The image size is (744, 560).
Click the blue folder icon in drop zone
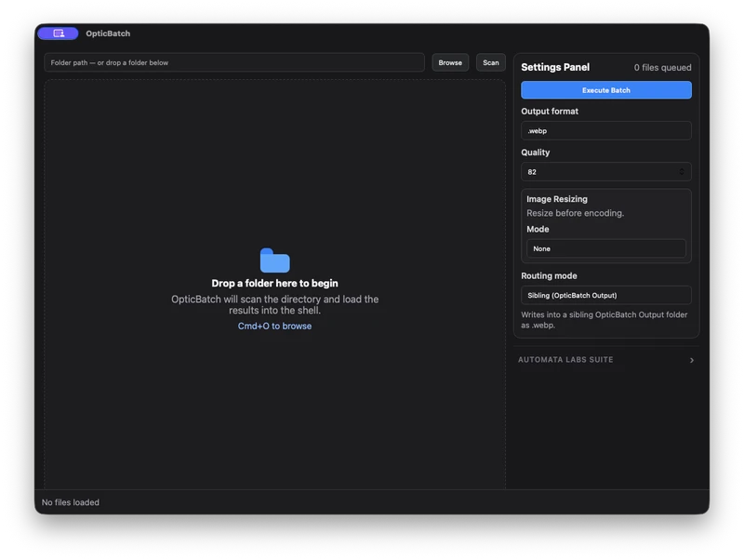point(274,260)
